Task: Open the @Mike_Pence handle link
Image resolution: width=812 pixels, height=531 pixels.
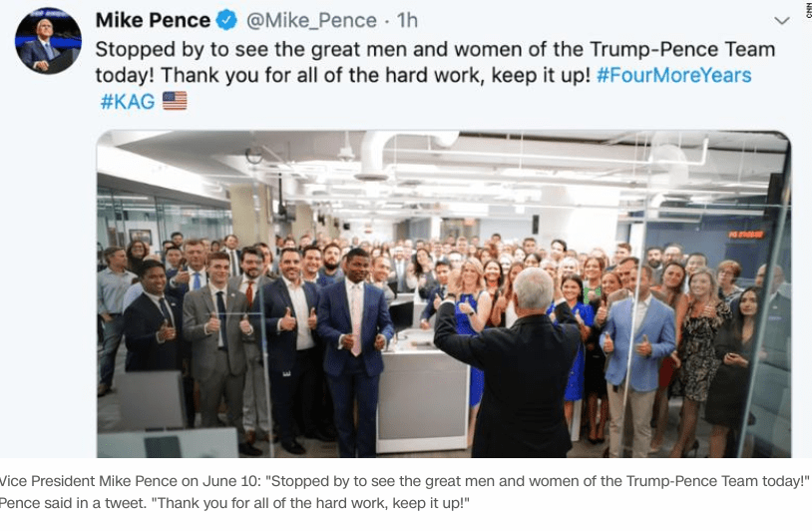Action: (x=311, y=21)
